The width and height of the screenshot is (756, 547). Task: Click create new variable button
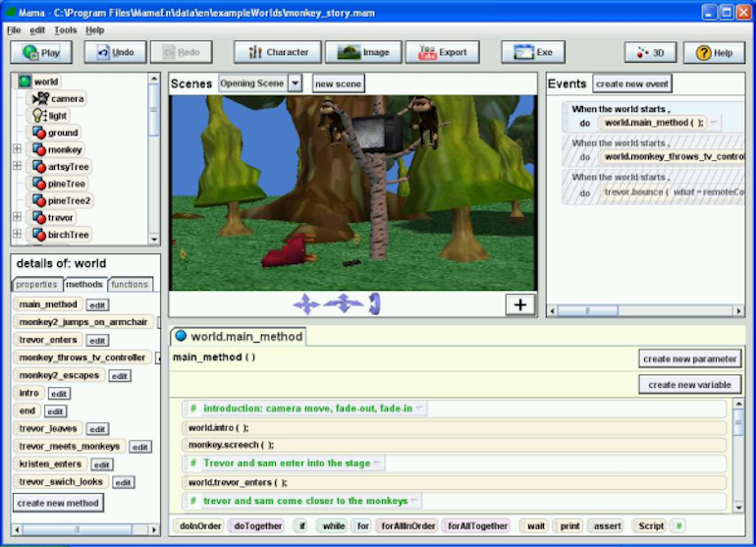[689, 384]
